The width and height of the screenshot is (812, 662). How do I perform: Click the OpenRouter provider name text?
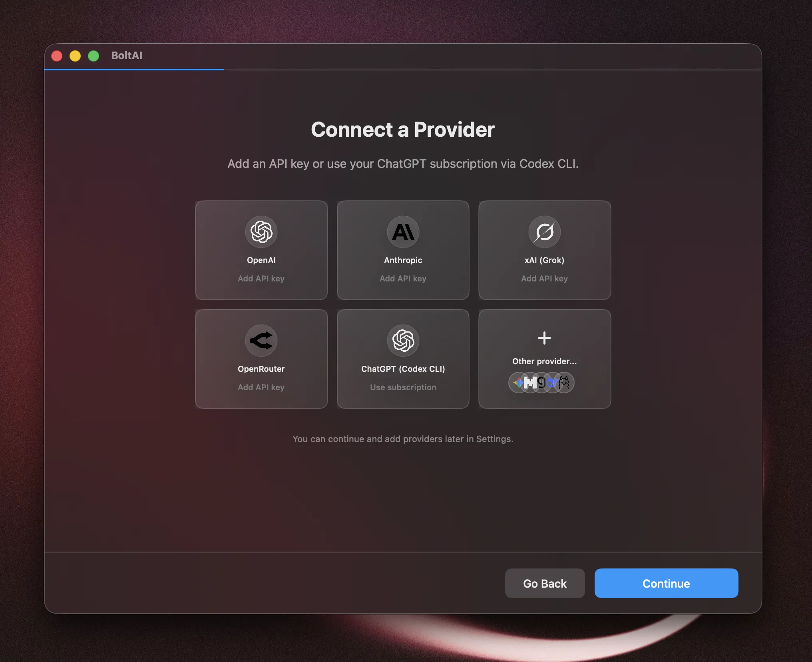261,369
